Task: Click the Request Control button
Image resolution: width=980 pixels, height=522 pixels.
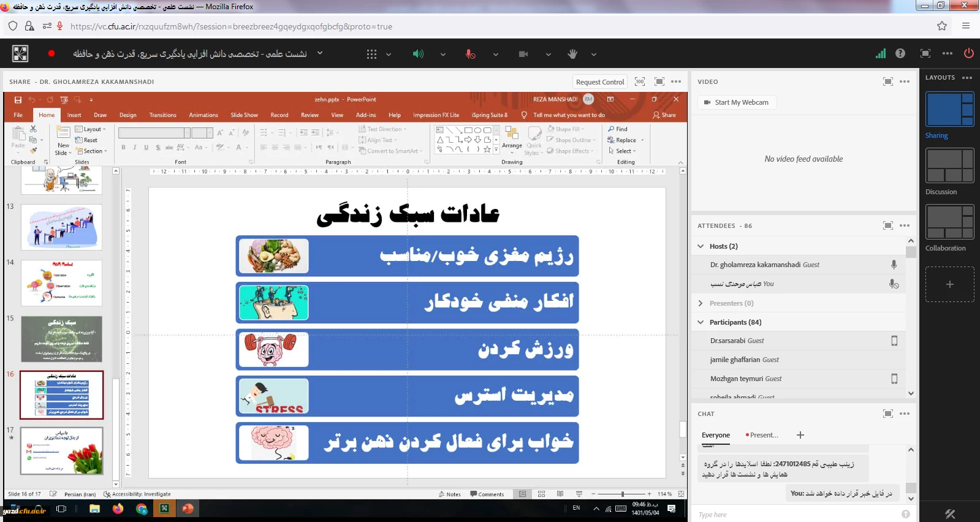Action: pyautogui.click(x=599, y=82)
